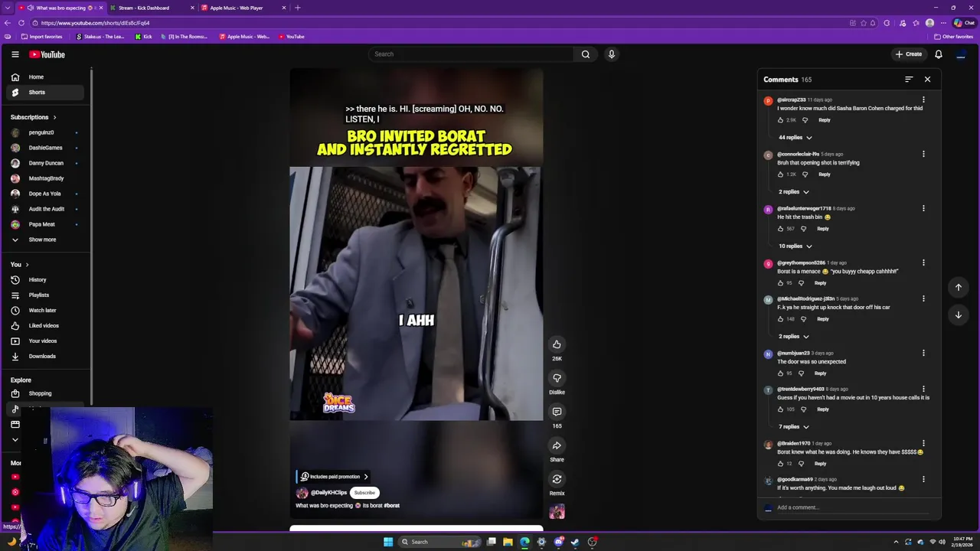Click the browser address bar URL

coord(96,23)
